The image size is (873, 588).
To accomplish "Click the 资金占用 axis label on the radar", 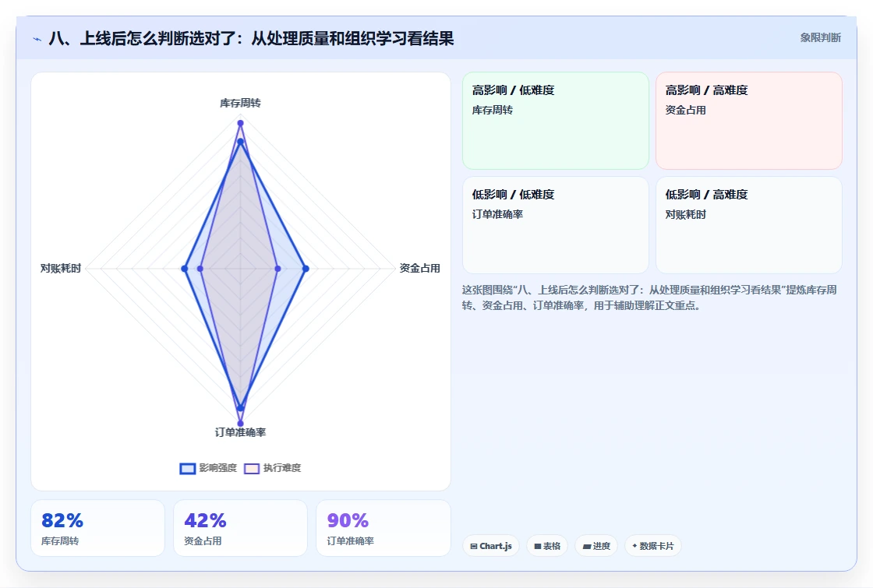I will click(420, 268).
